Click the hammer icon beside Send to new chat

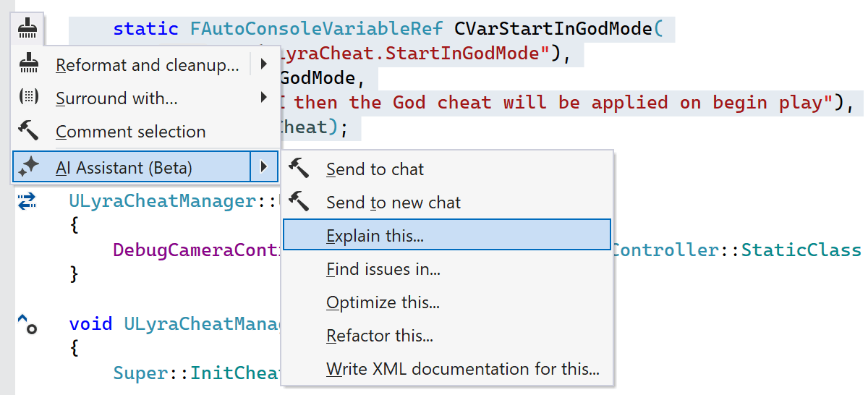299,203
